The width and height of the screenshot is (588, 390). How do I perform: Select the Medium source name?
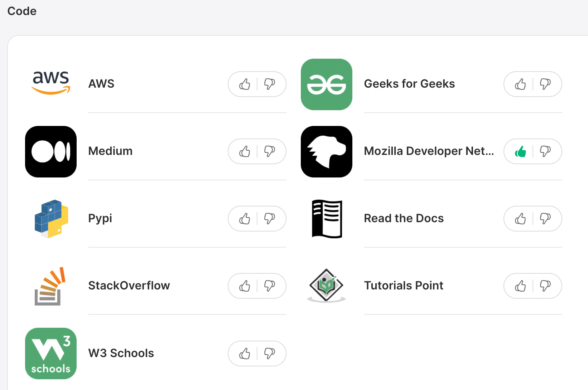pyautogui.click(x=110, y=151)
